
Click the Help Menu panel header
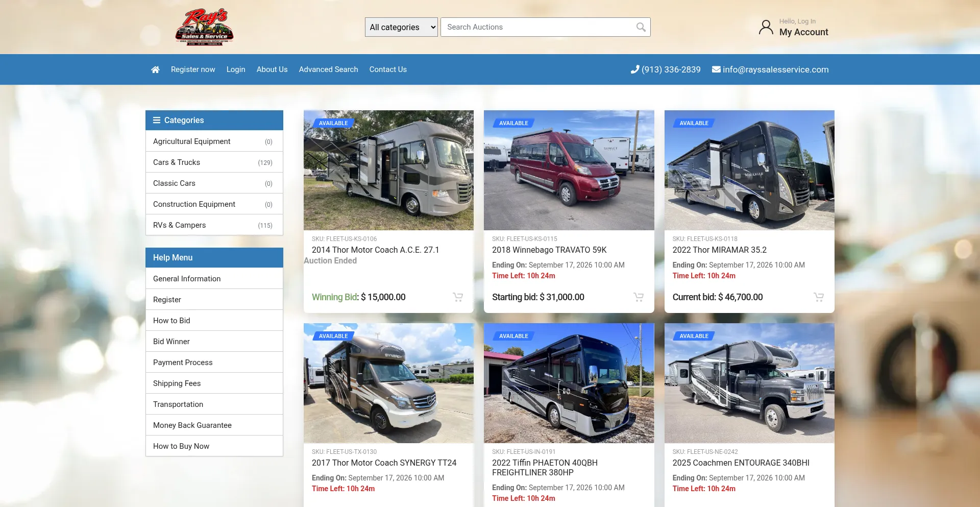pyautogui.click(x=214, y=257)
